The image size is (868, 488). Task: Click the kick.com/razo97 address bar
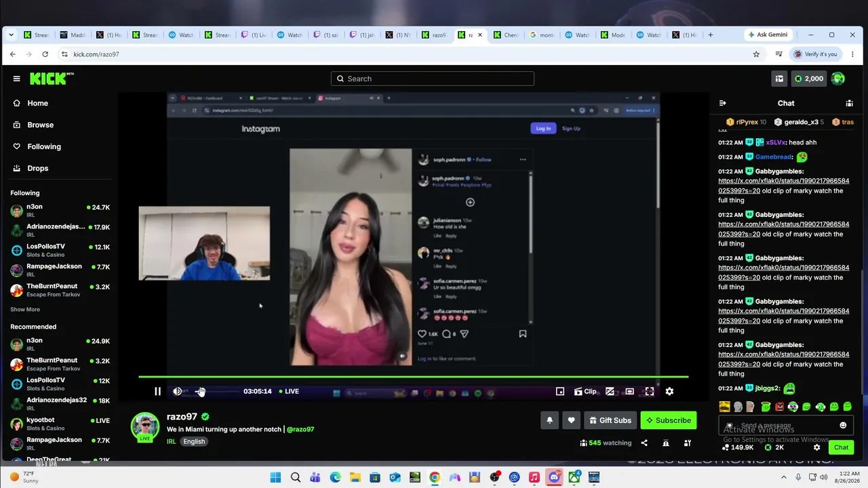(407, 54)
